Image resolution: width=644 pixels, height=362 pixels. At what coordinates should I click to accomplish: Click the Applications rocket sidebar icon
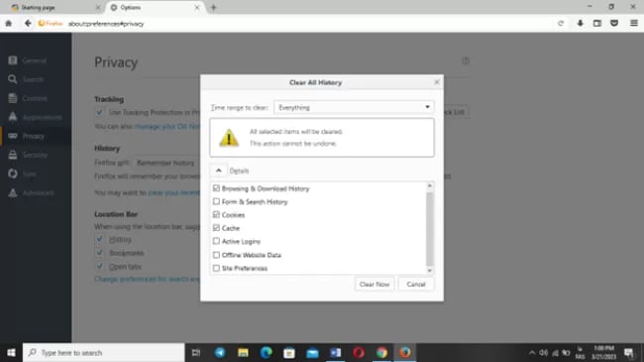pos(13,117)
